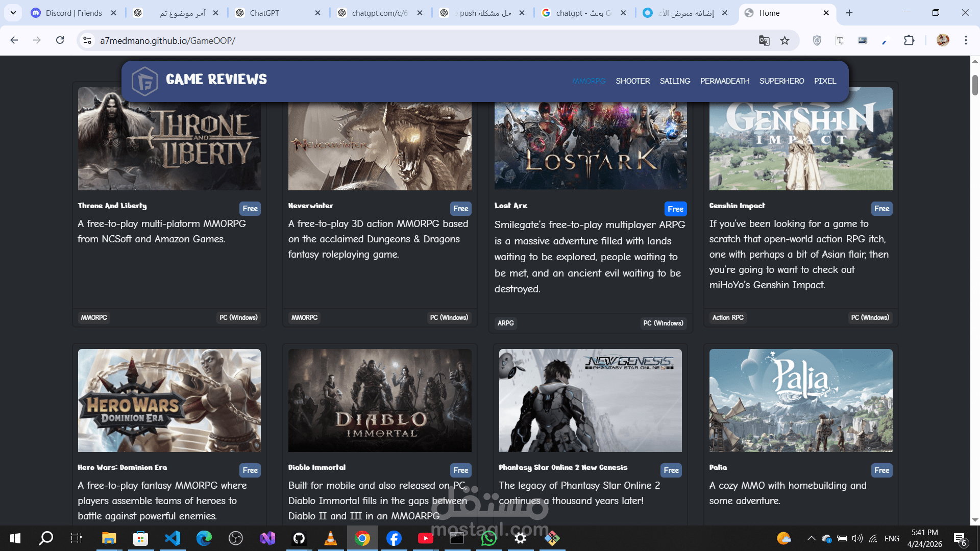
Task: Open Settings gear on taskbar
Action: [521, 538]
